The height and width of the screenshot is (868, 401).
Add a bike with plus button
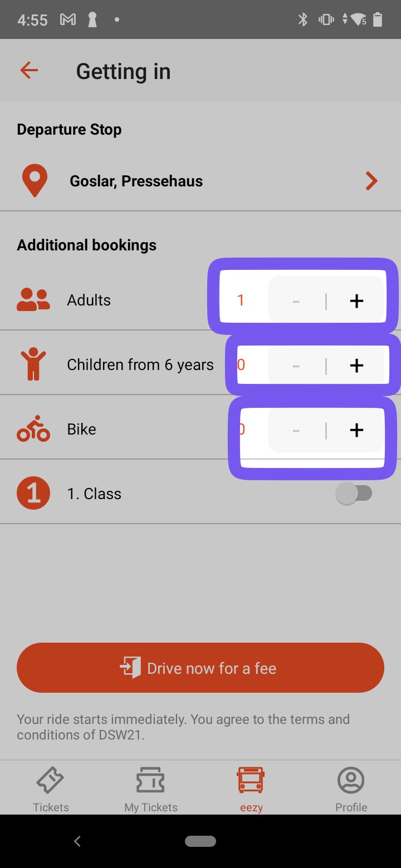click(356, 430)
